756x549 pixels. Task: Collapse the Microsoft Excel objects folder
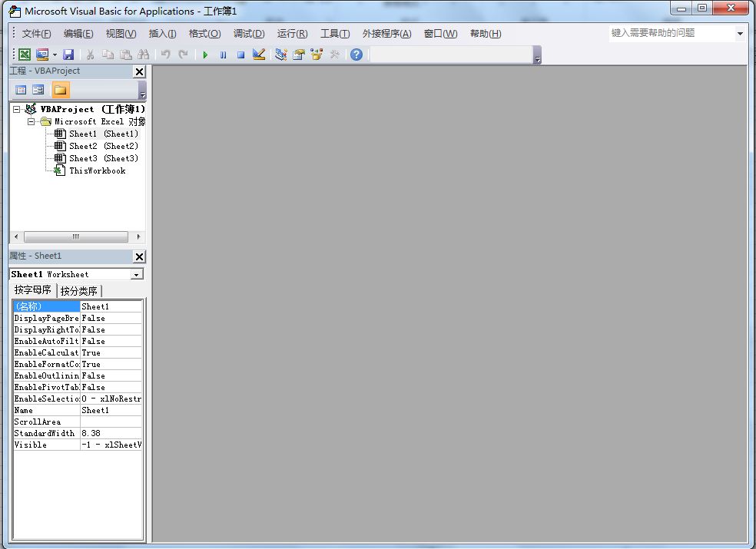31,121
